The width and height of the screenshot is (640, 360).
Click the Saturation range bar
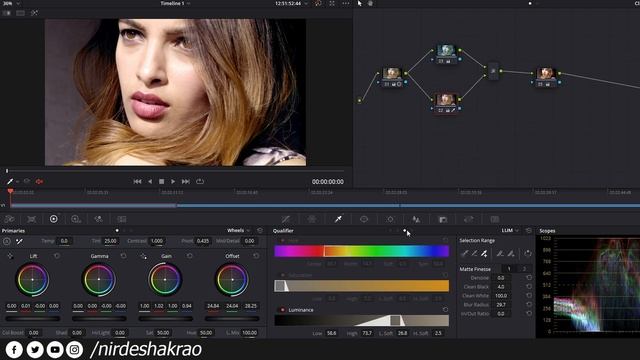point(362,286)
